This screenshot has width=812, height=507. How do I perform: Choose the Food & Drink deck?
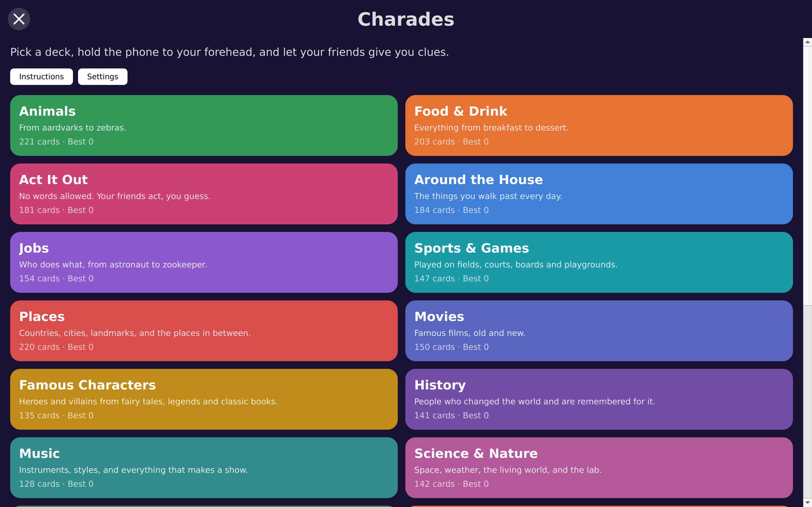[599, 125]
